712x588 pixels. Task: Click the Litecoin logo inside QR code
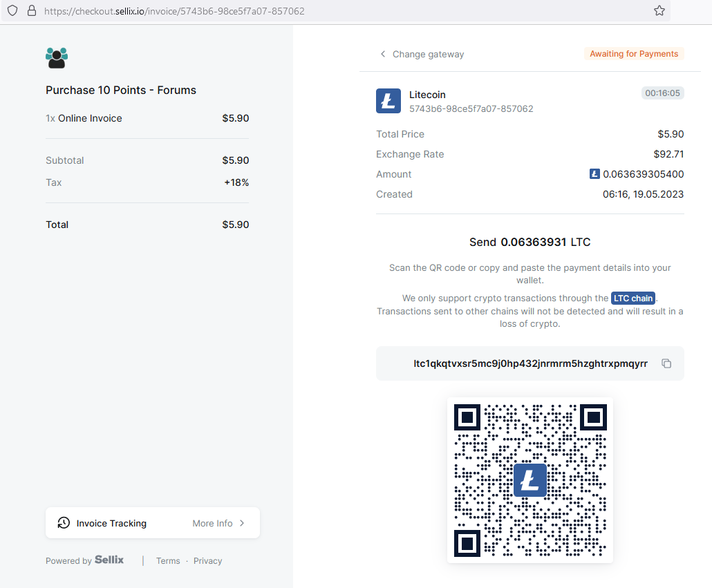tap(530, 480)
